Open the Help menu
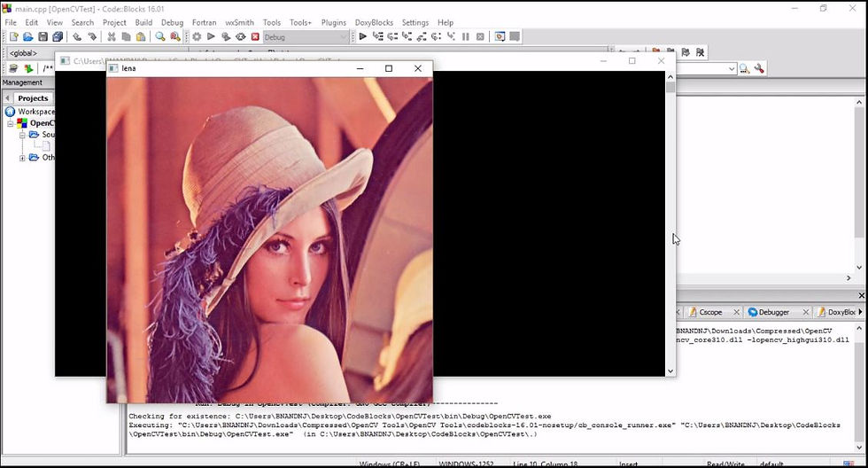The height and width of the screenshot is (468, 868). coord(445,23)
